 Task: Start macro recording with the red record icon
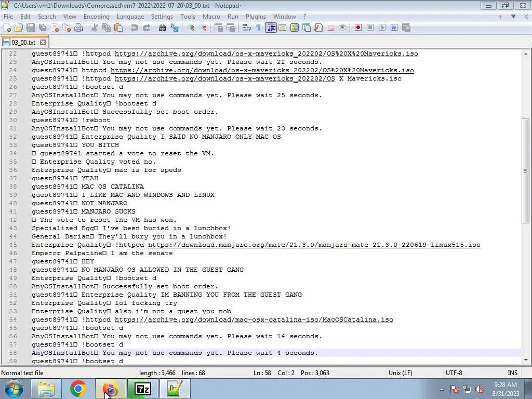[358, 28]
